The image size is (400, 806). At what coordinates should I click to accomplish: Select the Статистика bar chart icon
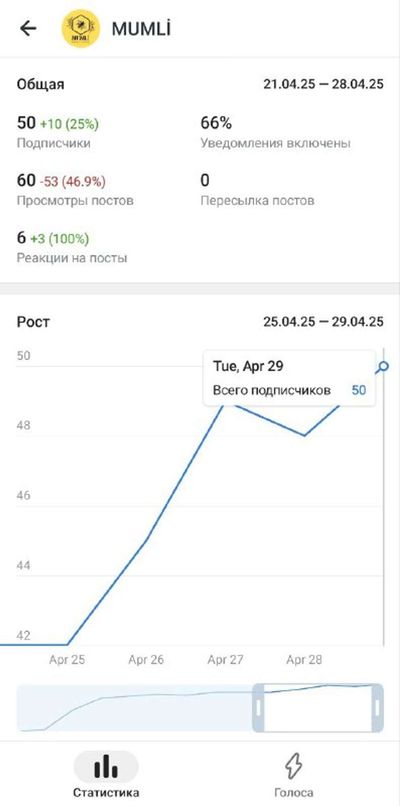tap(106, 766)
